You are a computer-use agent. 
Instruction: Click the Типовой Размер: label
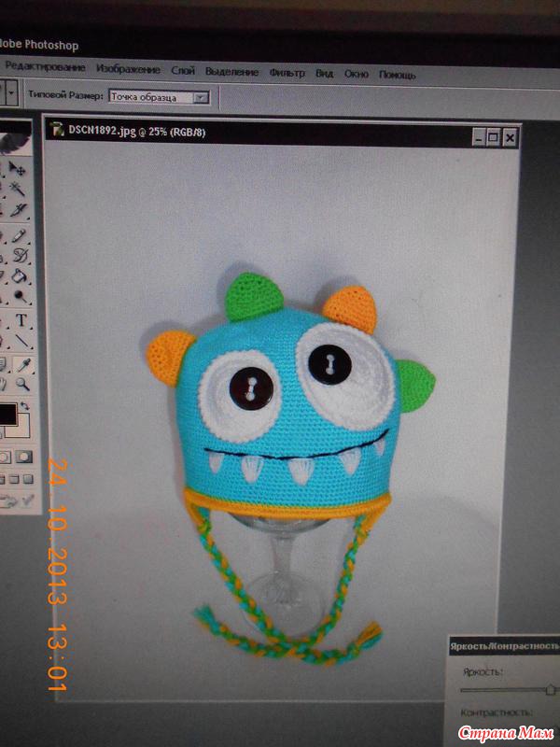65,95
